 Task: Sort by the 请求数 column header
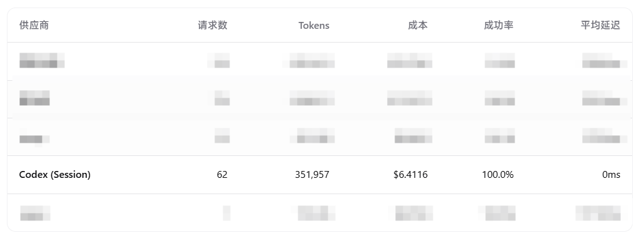[x=213, y=25]
